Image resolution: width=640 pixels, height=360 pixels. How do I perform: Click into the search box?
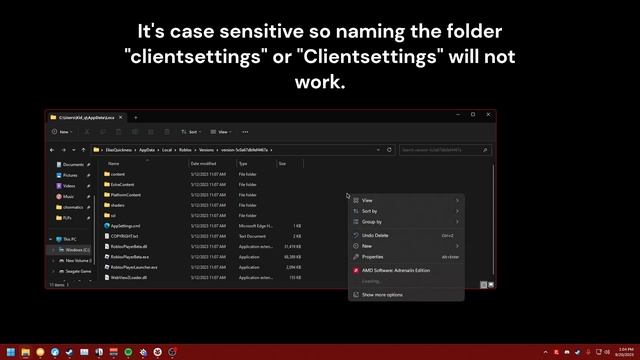[x=445, y=150]
